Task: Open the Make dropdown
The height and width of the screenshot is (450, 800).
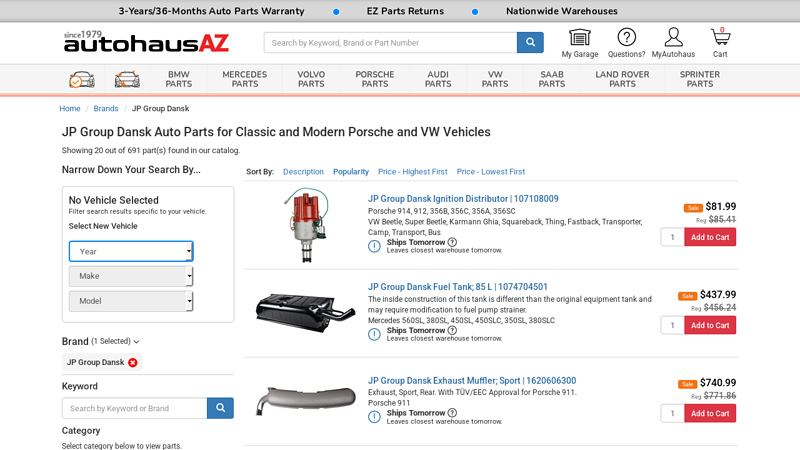Action: click(131, 276)
